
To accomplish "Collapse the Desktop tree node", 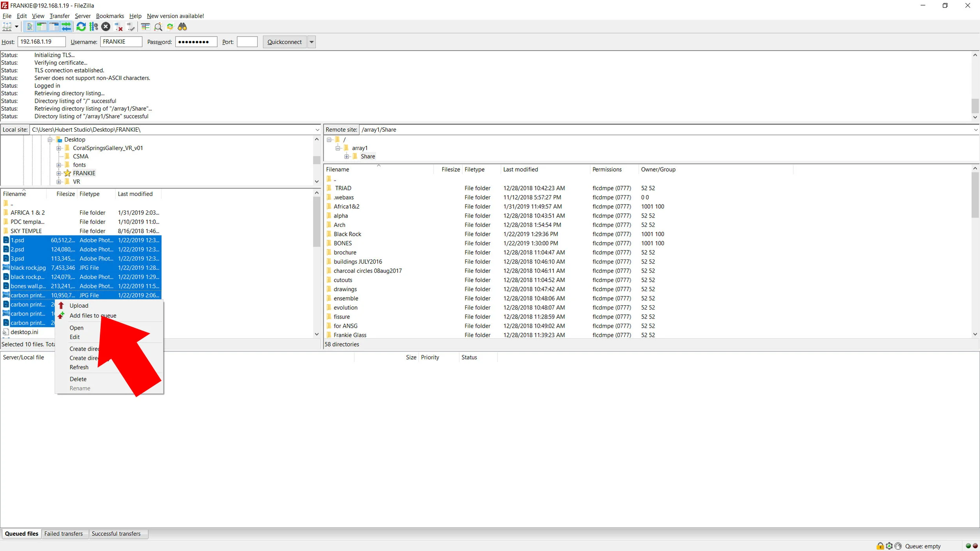I will pyautogui.click(x=50, y=140).
